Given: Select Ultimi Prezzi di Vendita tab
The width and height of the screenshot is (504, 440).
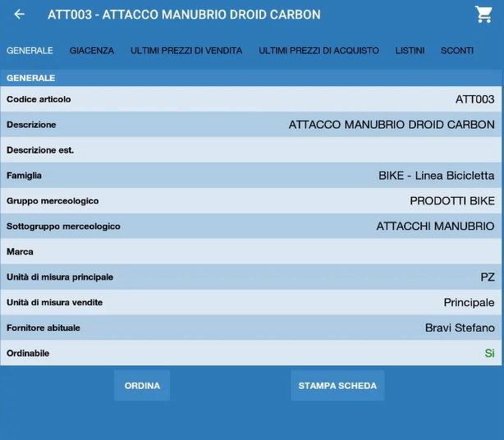Looking at the screenshot, I should click(186, 51).
